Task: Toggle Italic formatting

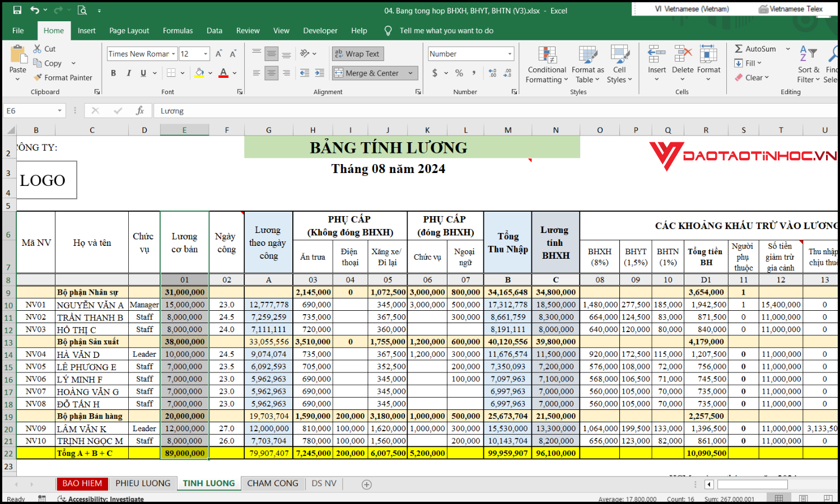Action: pos(129,73)
